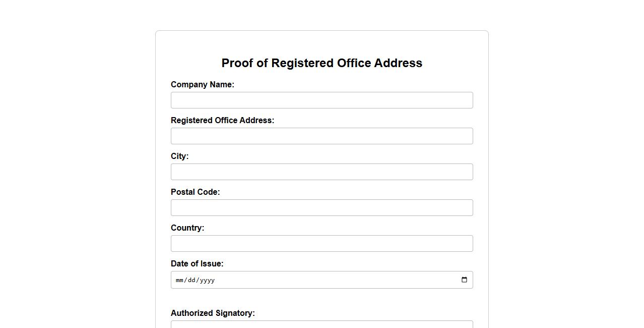
Task: Click the "Country:" label text
Action: (x=187, y=228)
